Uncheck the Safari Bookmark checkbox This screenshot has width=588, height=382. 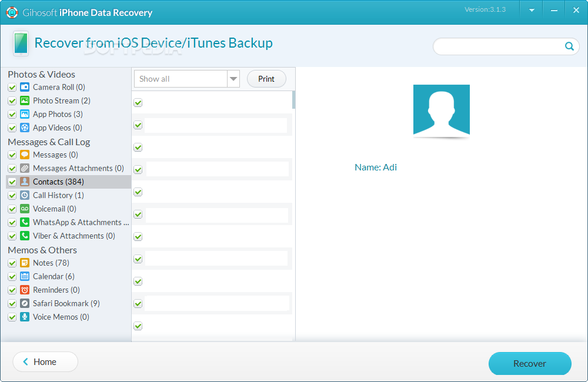[12, 304]
